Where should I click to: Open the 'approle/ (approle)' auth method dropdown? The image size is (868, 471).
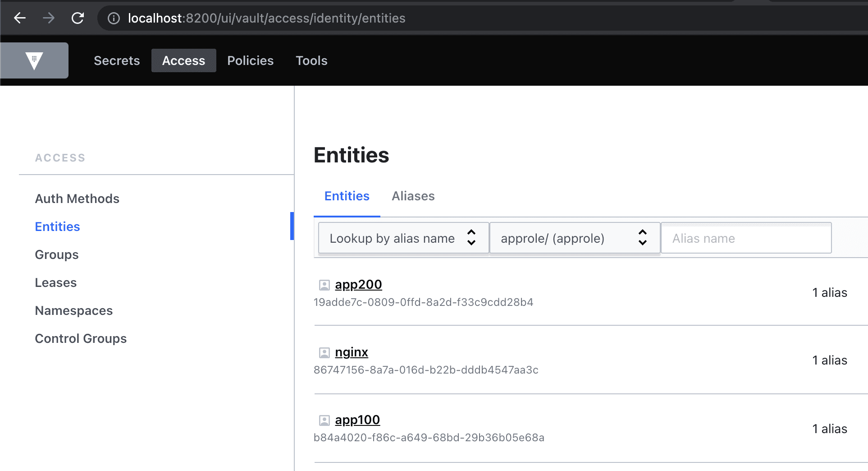click(574, 238)
